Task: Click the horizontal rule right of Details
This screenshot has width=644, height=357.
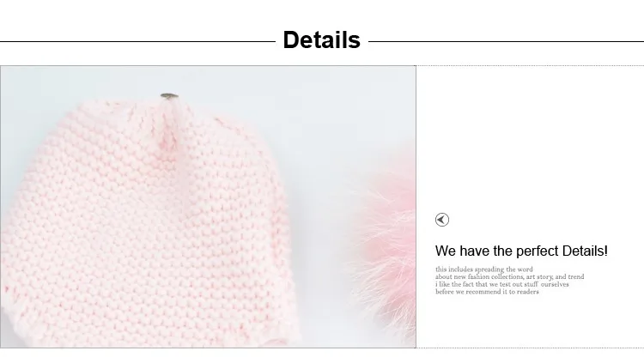Action: click(506, 41)
